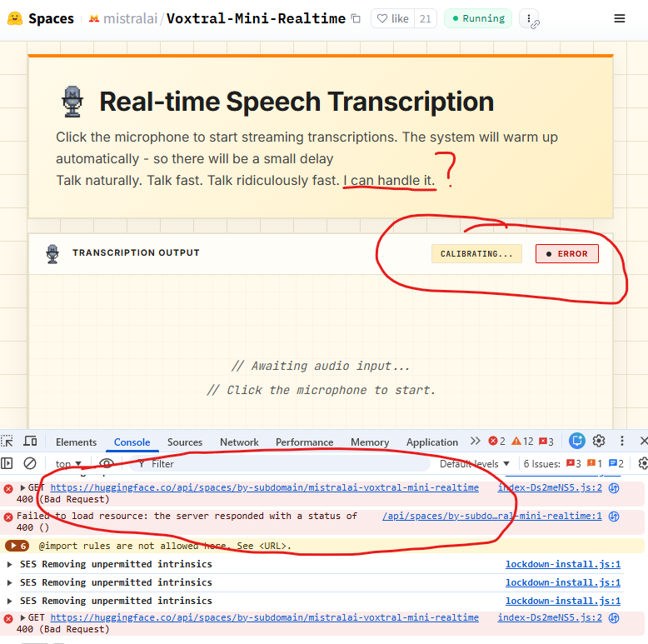Click AI explain icon beside first GET error
This screenshot has height=644, width=648.
pyautogui.click(x=614, y=488)
